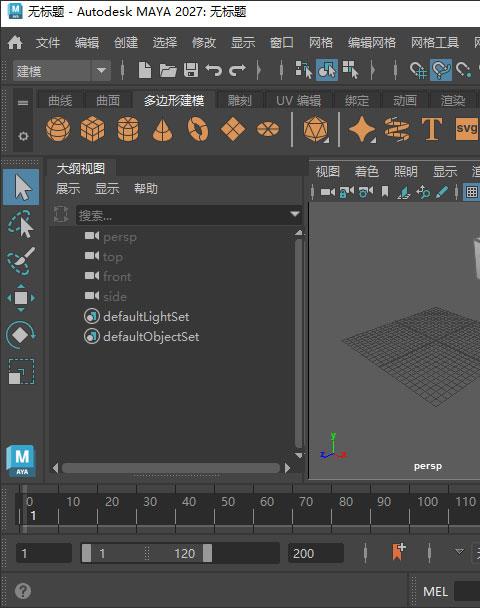The height and width of the screenshot is (608, 480).
Task: Redo the last action
Action: coord(237,70)
